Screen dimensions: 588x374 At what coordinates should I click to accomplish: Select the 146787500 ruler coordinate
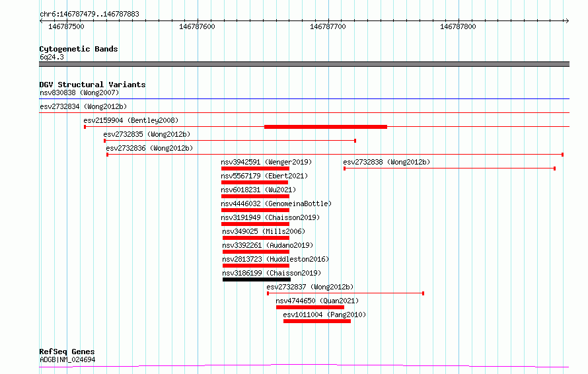(x=66, y=26)
